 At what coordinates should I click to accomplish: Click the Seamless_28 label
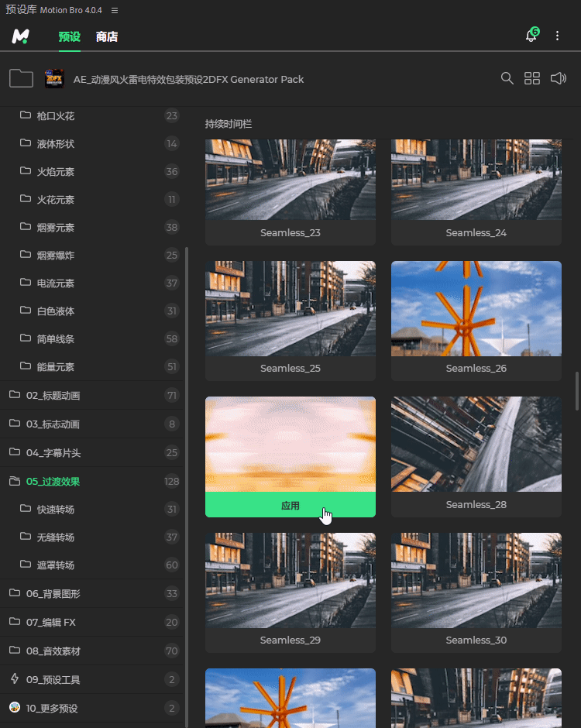click(476, 504)
